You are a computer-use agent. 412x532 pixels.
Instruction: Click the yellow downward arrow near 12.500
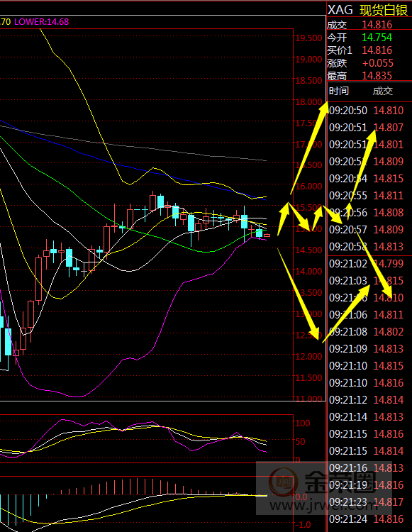[x=299, y=294]
